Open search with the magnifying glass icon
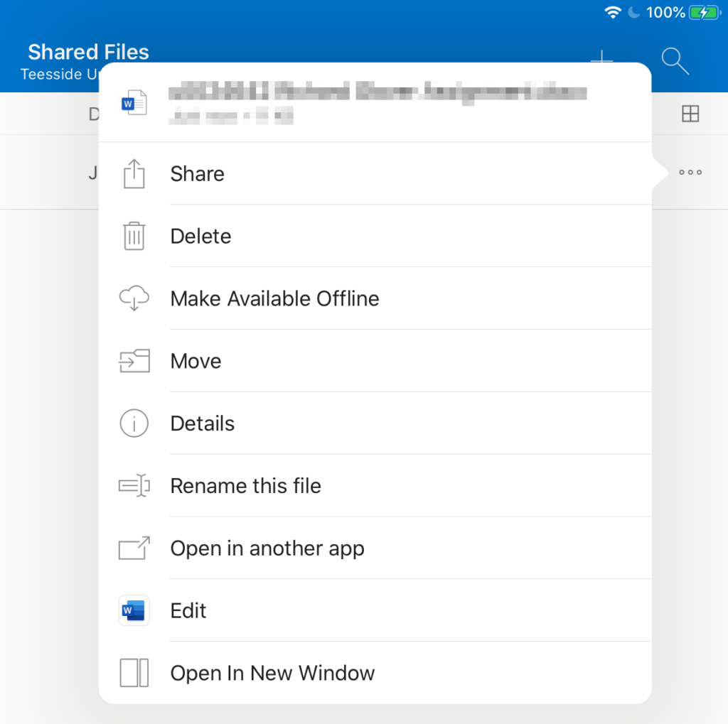 click(674, 61)
